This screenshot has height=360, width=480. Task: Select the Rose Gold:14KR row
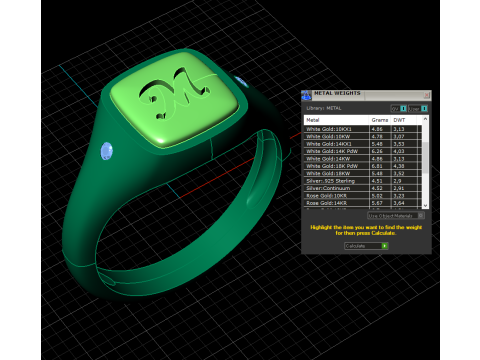click(x=363, y=203)
